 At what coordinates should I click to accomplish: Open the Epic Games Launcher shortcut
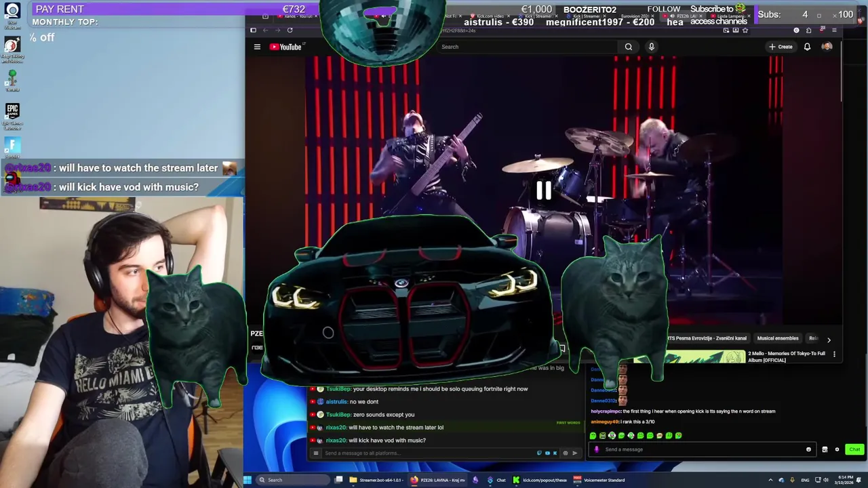click(x=12, y=116)
